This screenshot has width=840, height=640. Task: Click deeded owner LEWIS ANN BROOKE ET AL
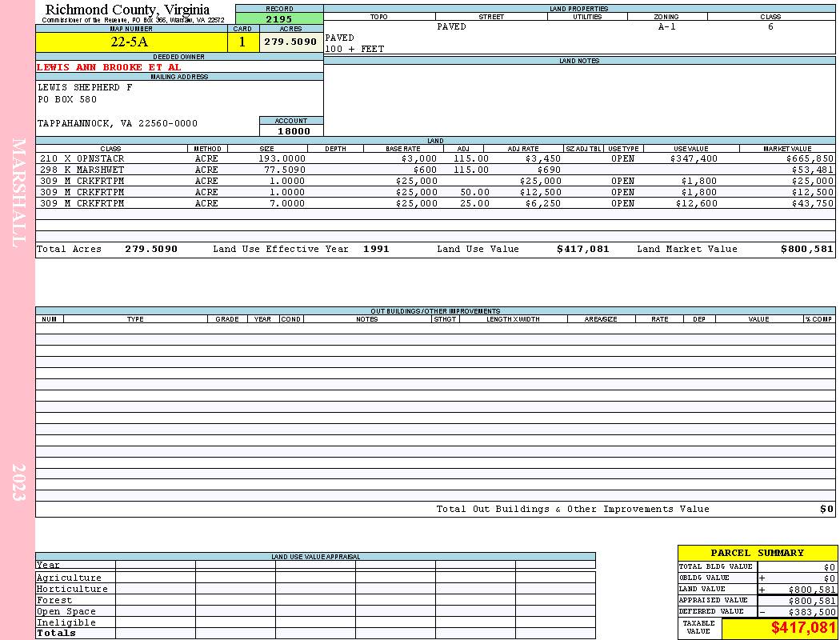pos(109,67)
